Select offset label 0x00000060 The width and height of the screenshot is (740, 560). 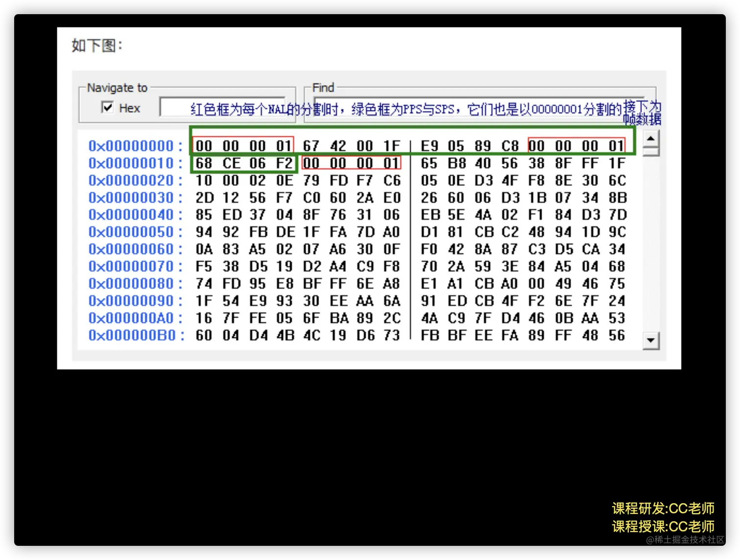click(x=131, y=249)
